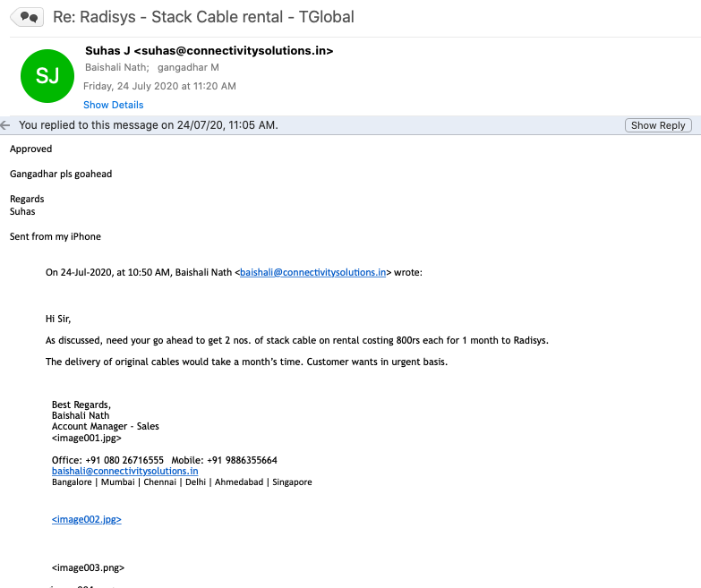
Task: Open baishali email link in quoted header
Action: [x=313, y=272]
